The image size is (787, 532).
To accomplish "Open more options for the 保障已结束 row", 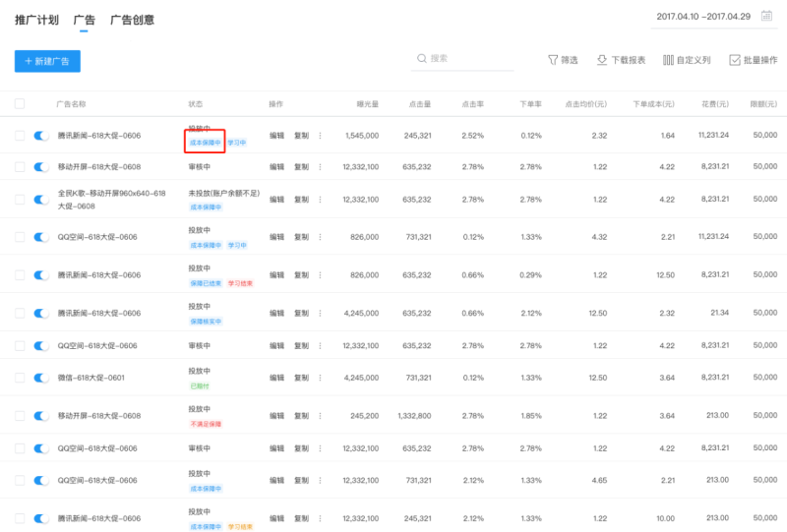I will coord(320,275).
